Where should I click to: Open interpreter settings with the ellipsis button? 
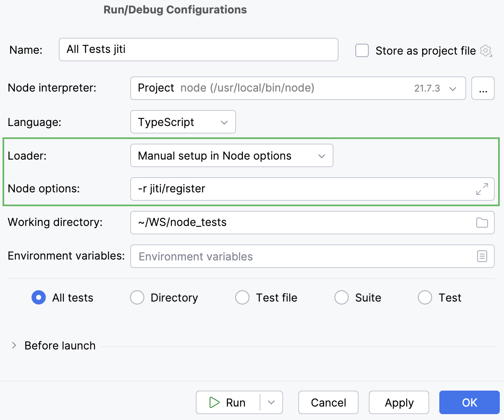tap(483, 88)
